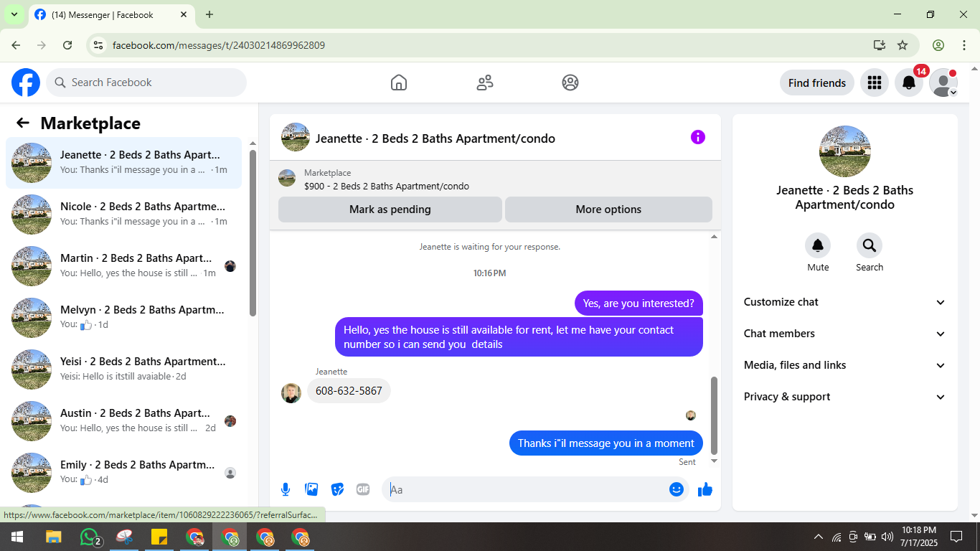Click the install app icon in the address bar
Screen dimensions: 980x551
[x=880, y=45]
